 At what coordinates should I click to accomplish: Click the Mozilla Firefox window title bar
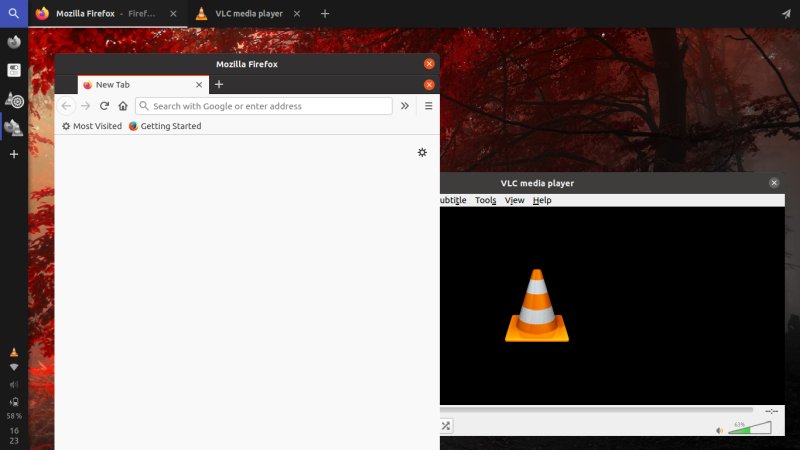(x=247, y=64)
